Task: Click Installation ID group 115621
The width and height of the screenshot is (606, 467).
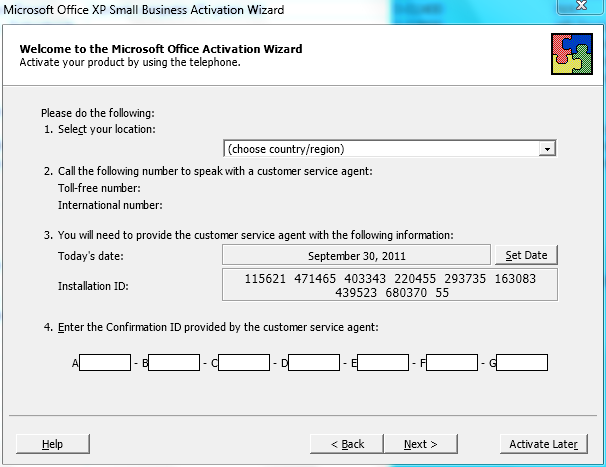Action: click(x=265, y=279)
